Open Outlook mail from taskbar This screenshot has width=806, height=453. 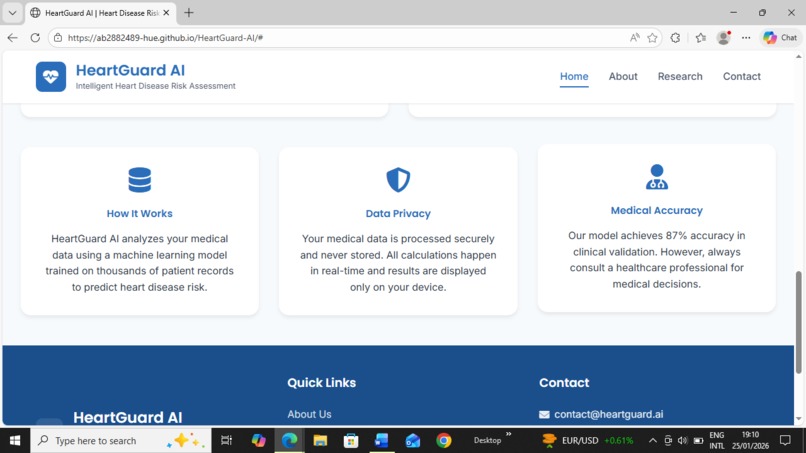(x=413, y=441)
